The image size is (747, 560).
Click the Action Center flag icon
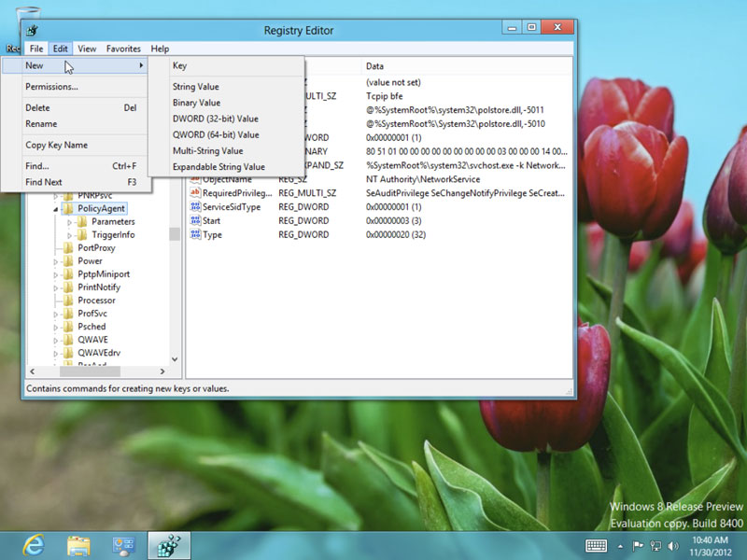(x=639, y=545)
